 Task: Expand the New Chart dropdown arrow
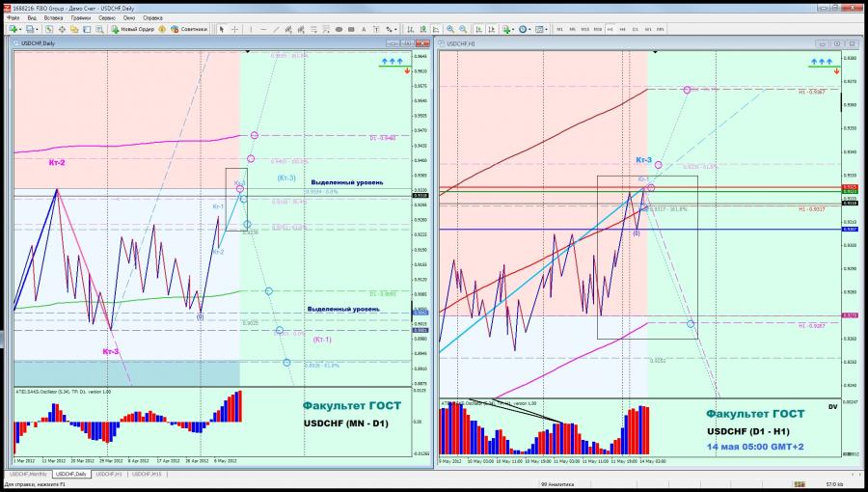click(20, 29)
